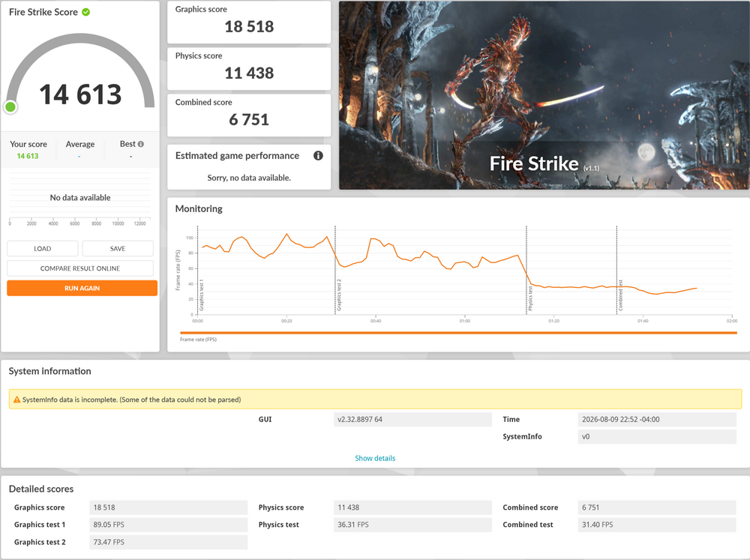This screenshot has height=560, width=750.
Task: Click the warning triangle in the SystemInfo banner
Action: pyautogui.click(x=16, y=400)
